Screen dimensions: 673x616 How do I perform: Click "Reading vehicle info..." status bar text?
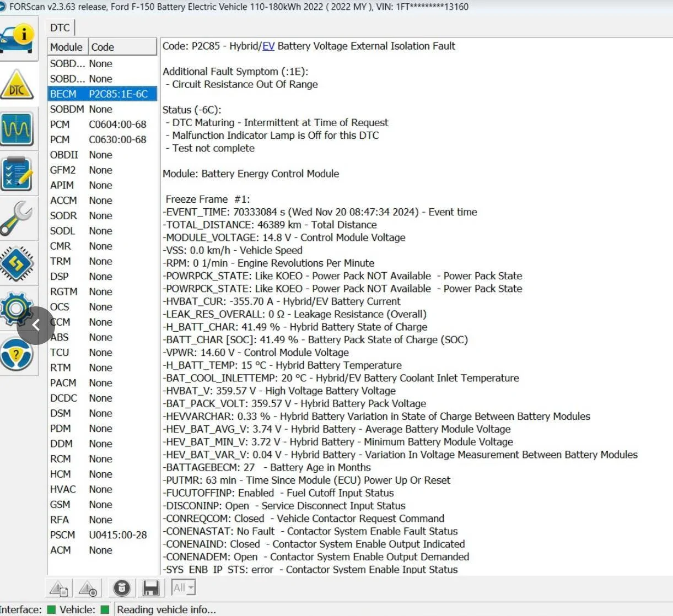(166, 609)
